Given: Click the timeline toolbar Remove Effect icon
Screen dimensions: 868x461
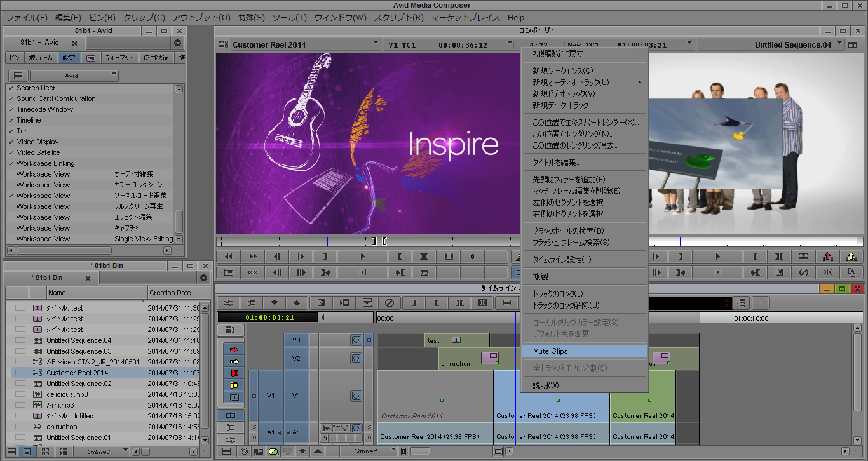Looking at the screenshot, I should (x=390, y=303).
